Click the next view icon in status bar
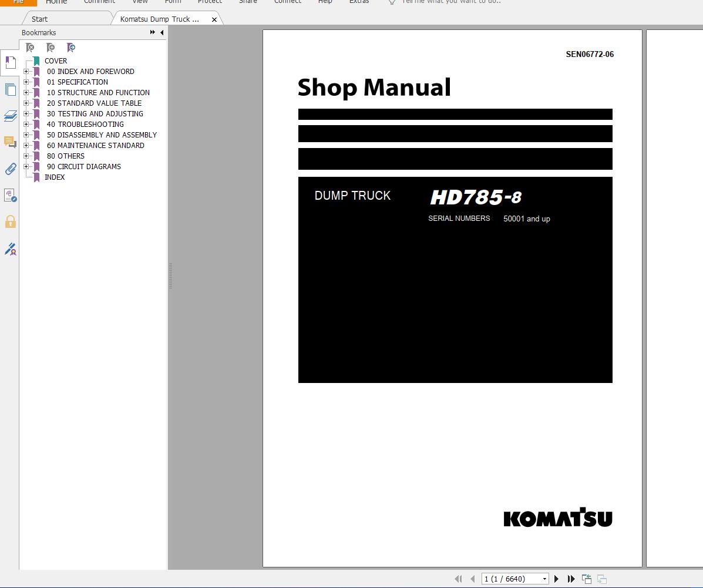Image resolution: width=703 pixels, height=588 pixels. click(601, 579)
